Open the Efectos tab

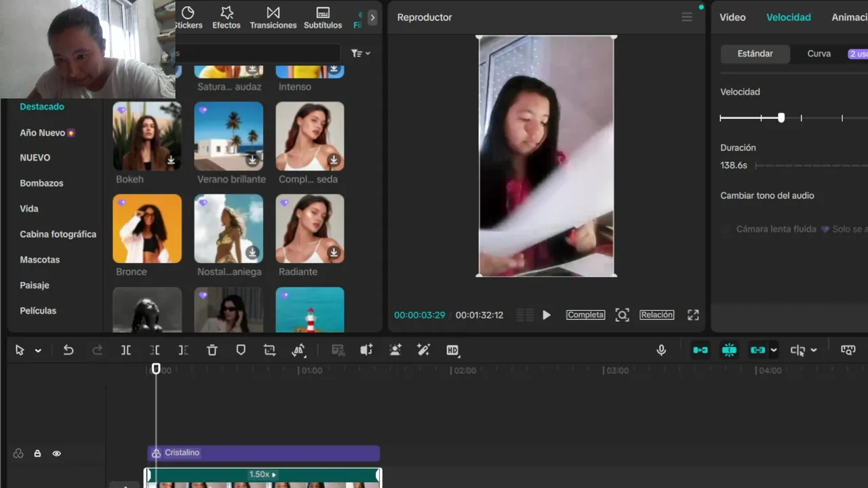pos(226,18)
